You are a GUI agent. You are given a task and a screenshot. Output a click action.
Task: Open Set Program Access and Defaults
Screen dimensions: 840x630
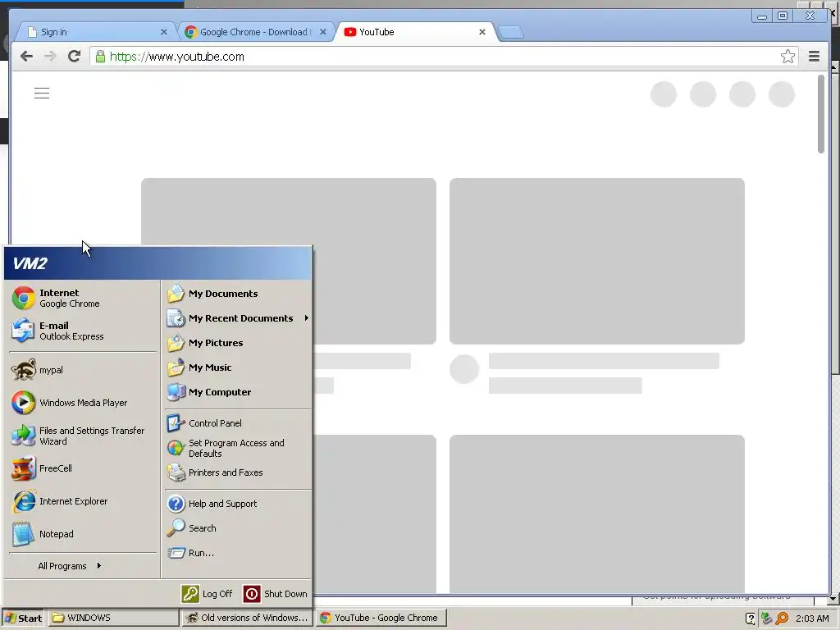[x=238, y=448]
